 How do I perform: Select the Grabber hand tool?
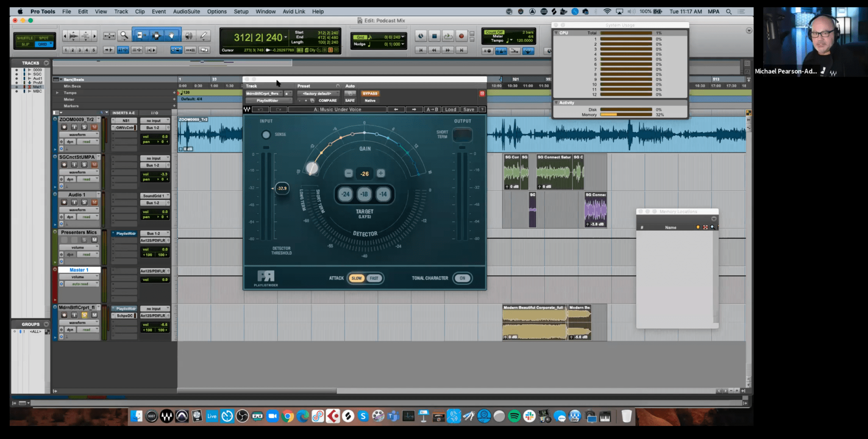[172, 36]
